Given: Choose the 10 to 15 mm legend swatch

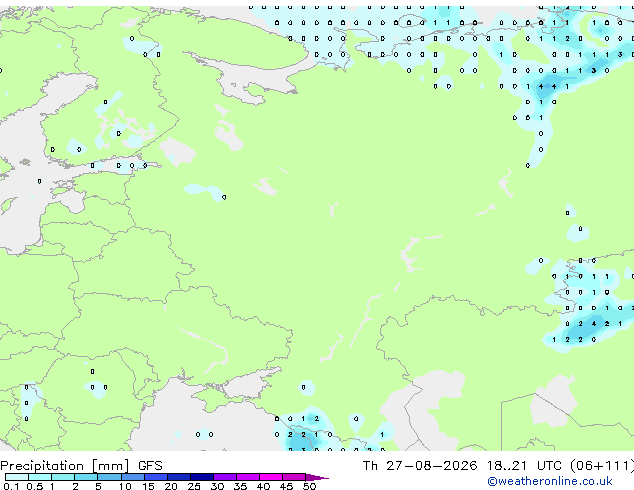Looking at the screenshot, I should point(132,477).
